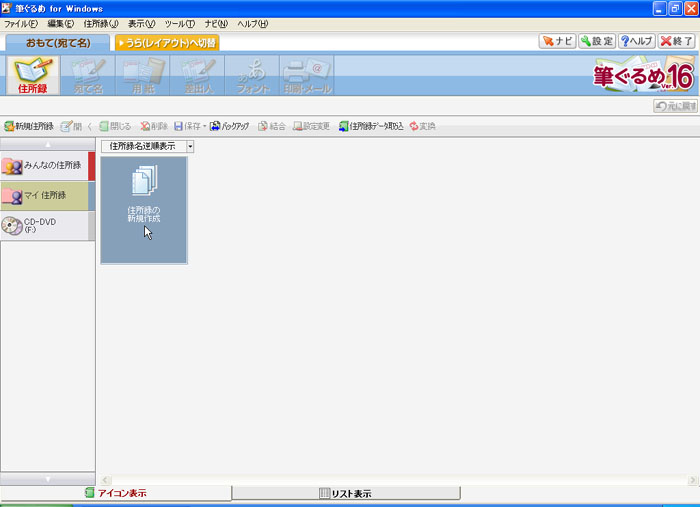
Task: Select みんなの住所録 in sidebar
Action: (46, 166)
